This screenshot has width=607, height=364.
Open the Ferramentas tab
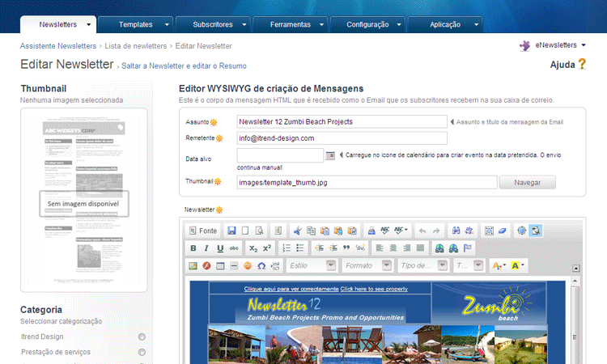tap(291, 25)
